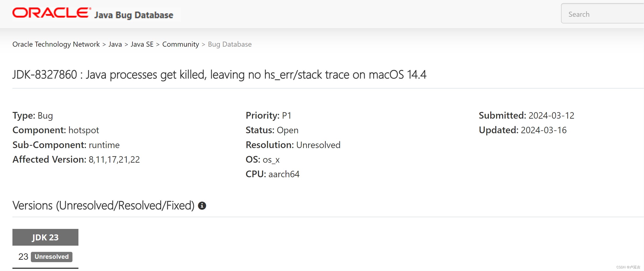This screenshot has width=644, height=271.
Task: Click the Unresolved status badge for version 23
Action: [x=51, y=256]
